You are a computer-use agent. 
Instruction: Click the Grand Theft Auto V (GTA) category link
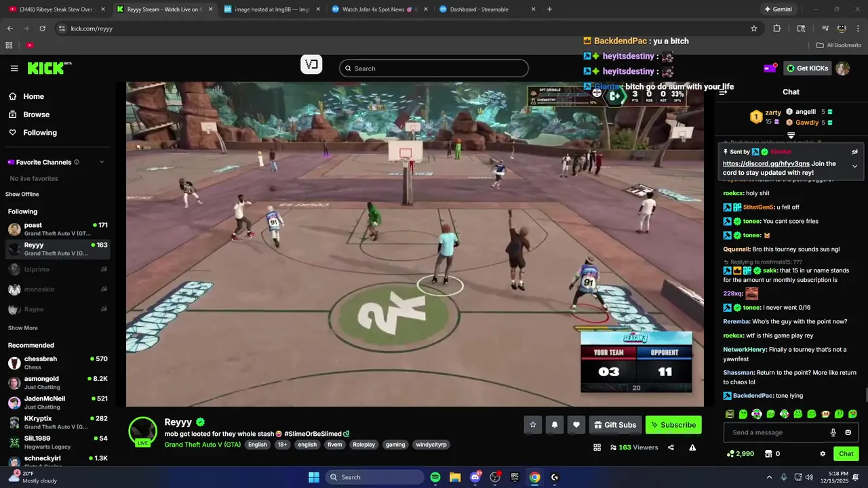point(202,445)
